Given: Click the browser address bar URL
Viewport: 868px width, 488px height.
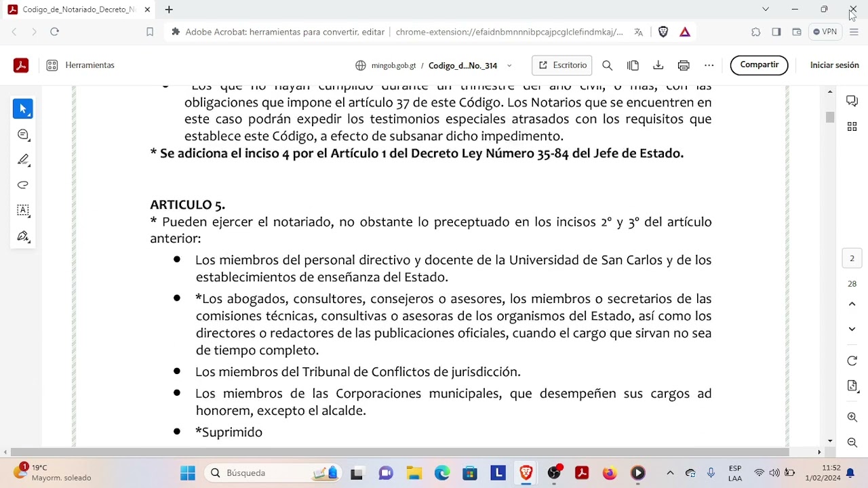Looking at the screenshot, I should [509, 32].
